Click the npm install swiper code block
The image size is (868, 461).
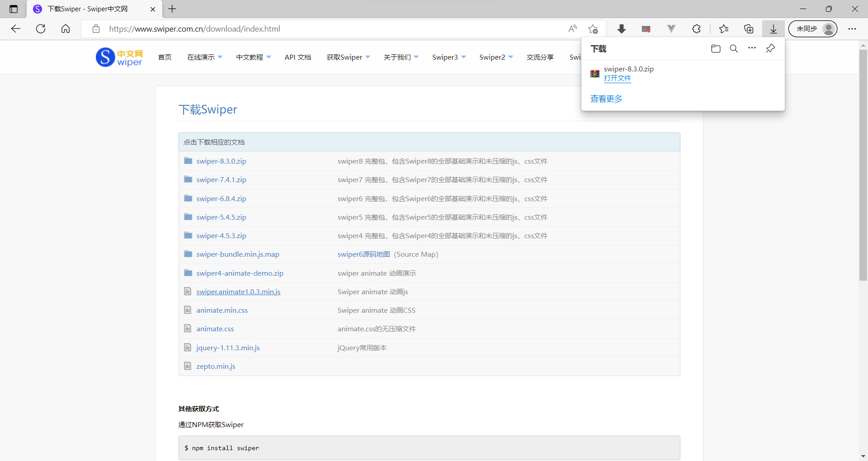click(429, 448)
